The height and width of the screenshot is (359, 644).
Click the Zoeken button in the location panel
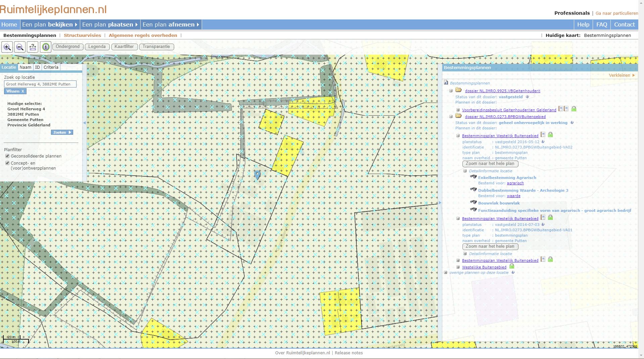[62, 132]
